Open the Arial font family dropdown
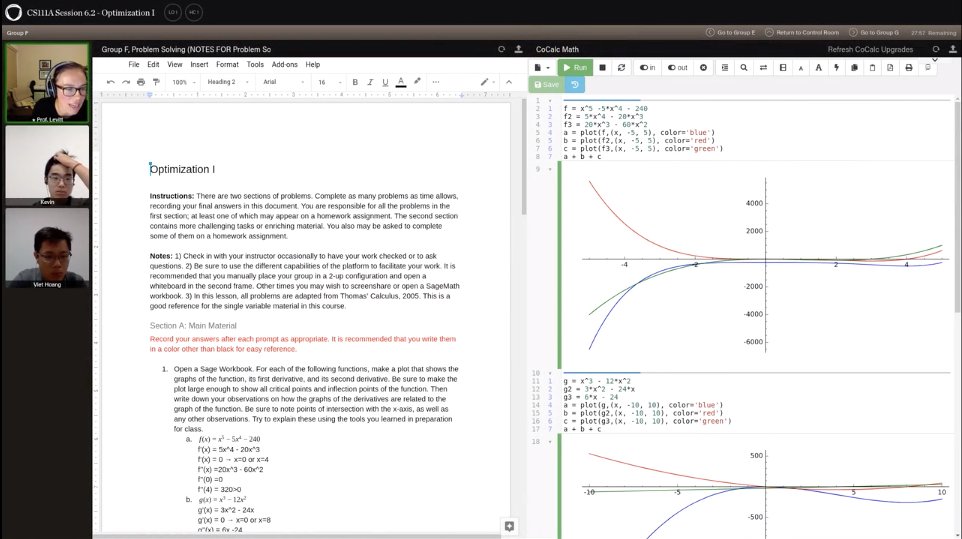The height and width of the screenshot is (539, 962). (283, 82)
